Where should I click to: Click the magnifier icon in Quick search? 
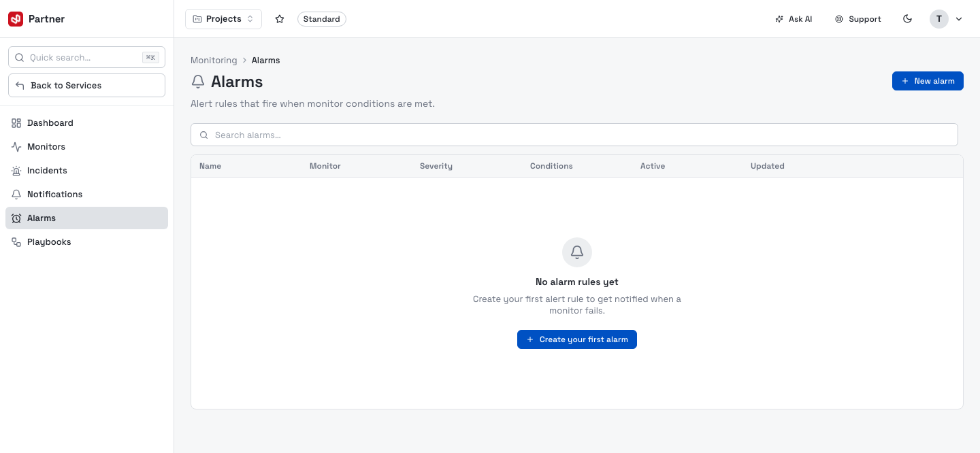(x=19, y=58)
